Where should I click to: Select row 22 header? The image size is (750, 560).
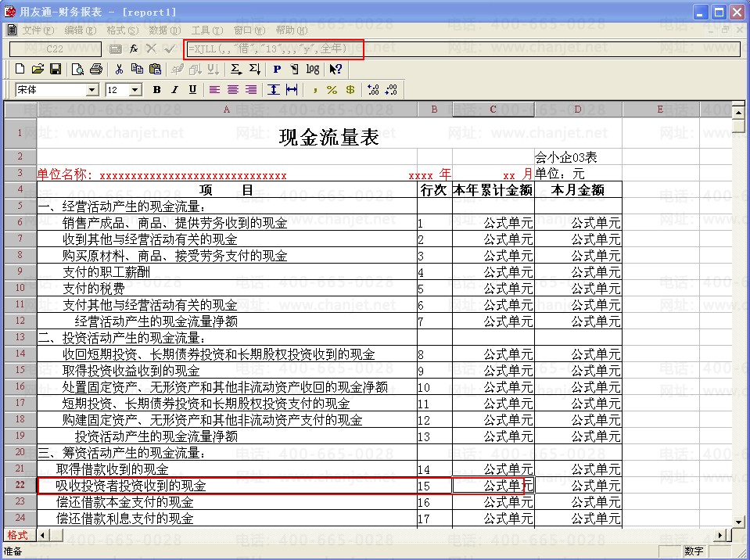click(x=20, y=484)
